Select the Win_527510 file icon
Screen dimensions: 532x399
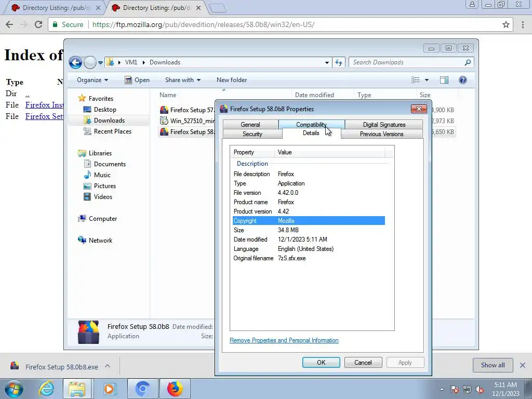tap(164, 121)
